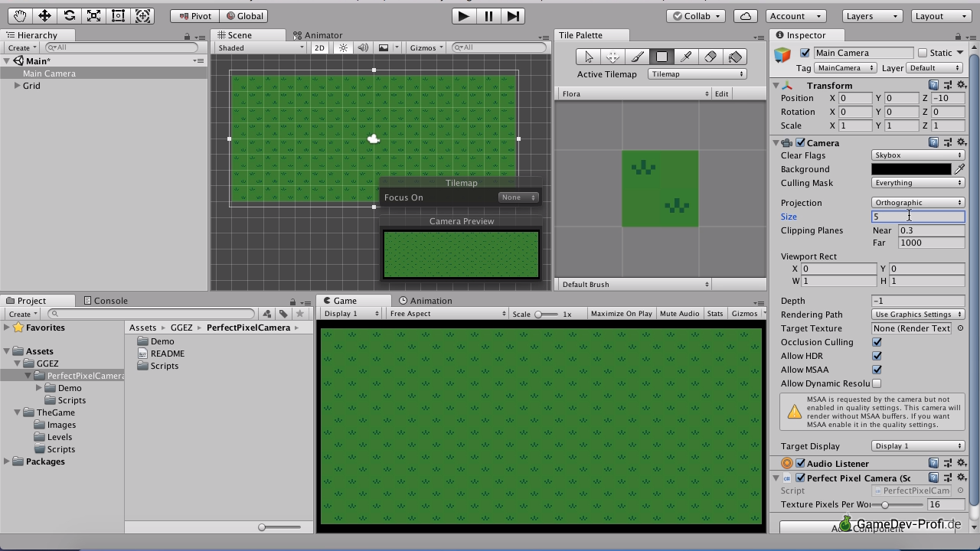This screenshot has height=551, width=980.
Task: Open the cloud services button
Action: [x=745, y=15]
